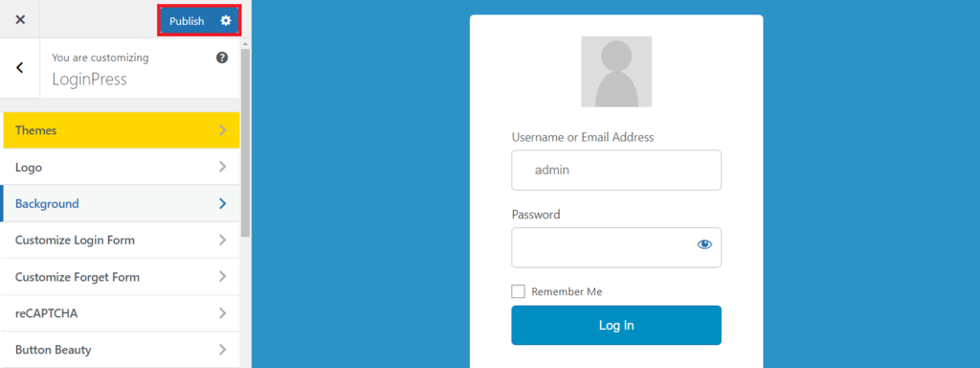
Task: Expand the Button Beauty chevron arrow
Action: pyautogui.click(x=223, y=350)
